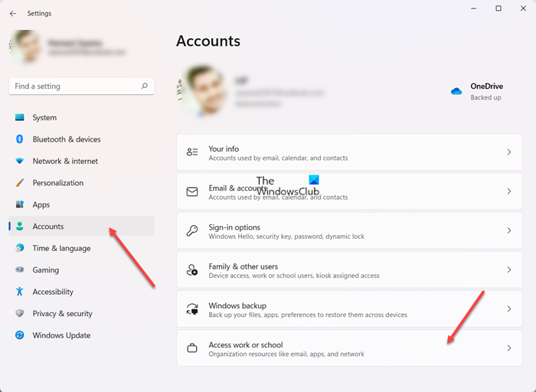This screenshot has width=536, height=392.
Task: Click the Accounts page heading
Action: (x=208, y=41)
